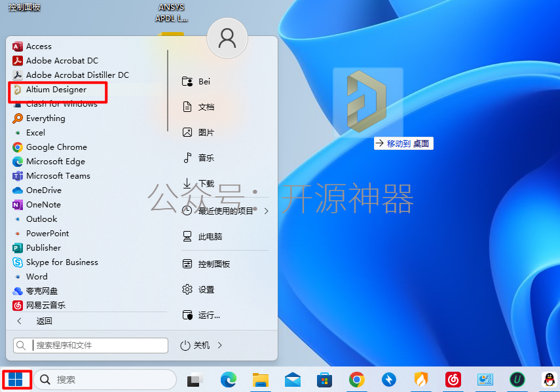Expand the arrow next to 关机
The width and height of the screenshot is (560, 392).
(220, 346)
